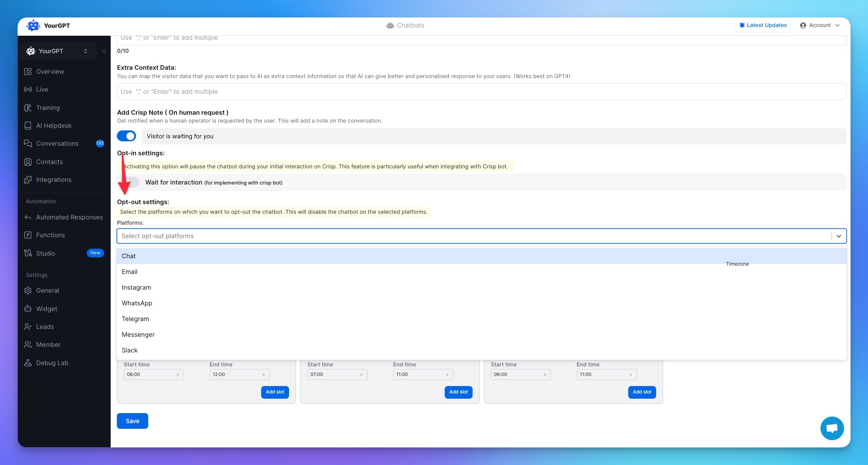Open Latest Updates
Image resolution: width=868 pixels, height=465 pixels.
click(x=763, y=25)
